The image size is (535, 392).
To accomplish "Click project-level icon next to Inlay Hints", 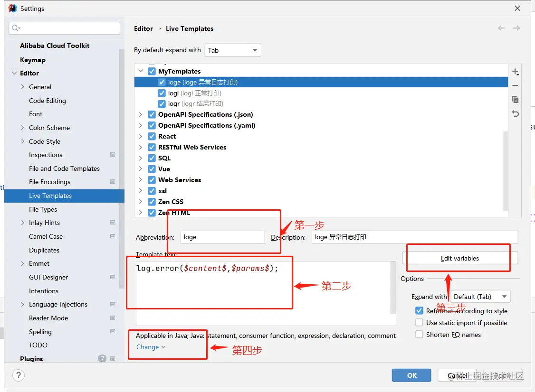I will (113, 223).
